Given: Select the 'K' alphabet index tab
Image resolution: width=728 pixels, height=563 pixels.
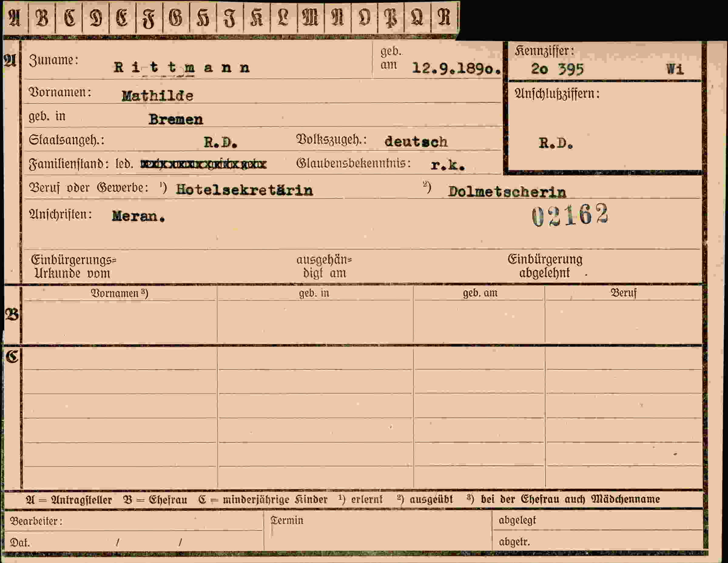Looking at the screenshot, I should [x=257, y=17].
